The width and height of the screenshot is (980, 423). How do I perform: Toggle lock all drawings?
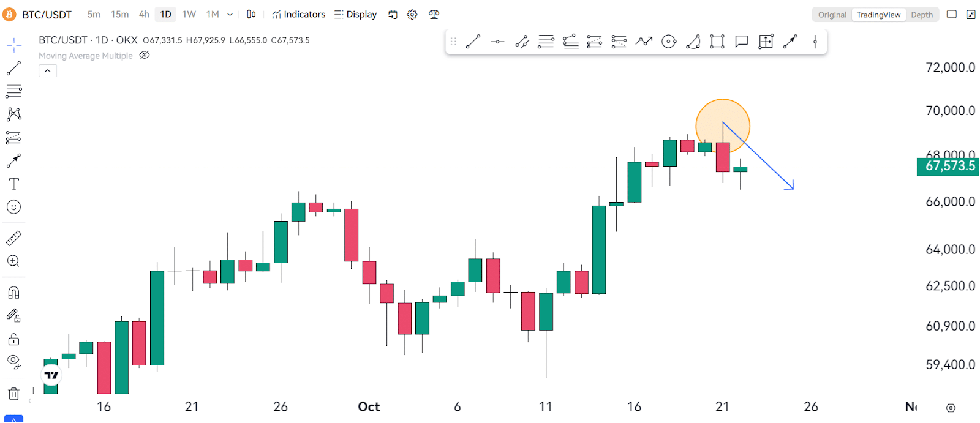click(x=13, y=339)
